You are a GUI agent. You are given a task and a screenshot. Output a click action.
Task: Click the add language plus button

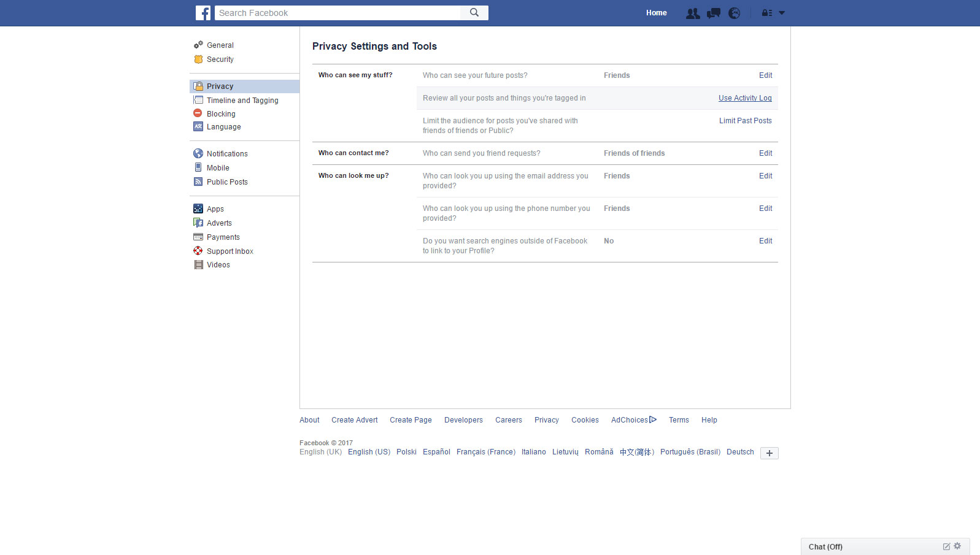[769, 453]
